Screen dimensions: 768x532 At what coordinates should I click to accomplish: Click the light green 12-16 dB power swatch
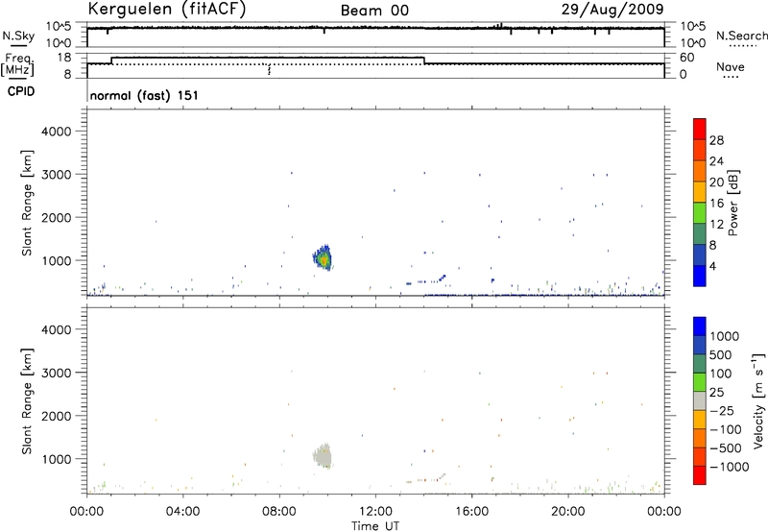[x=700, y=212]
